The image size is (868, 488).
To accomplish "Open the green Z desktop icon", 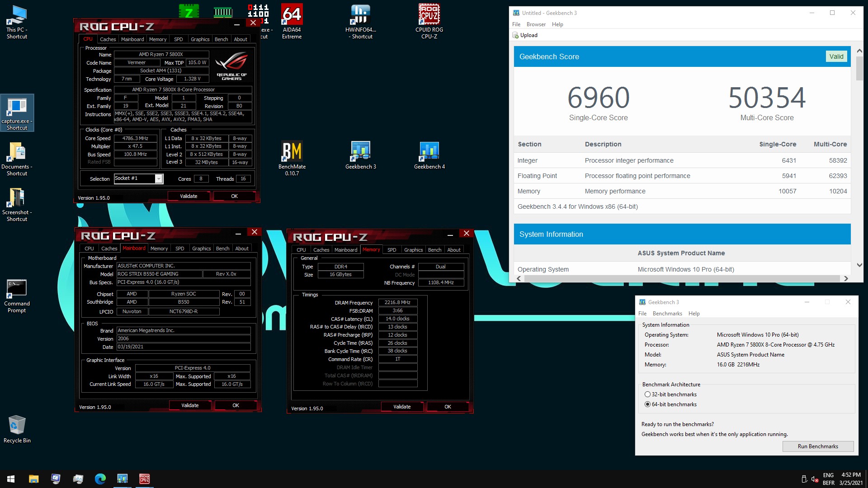I will [189, 11].
